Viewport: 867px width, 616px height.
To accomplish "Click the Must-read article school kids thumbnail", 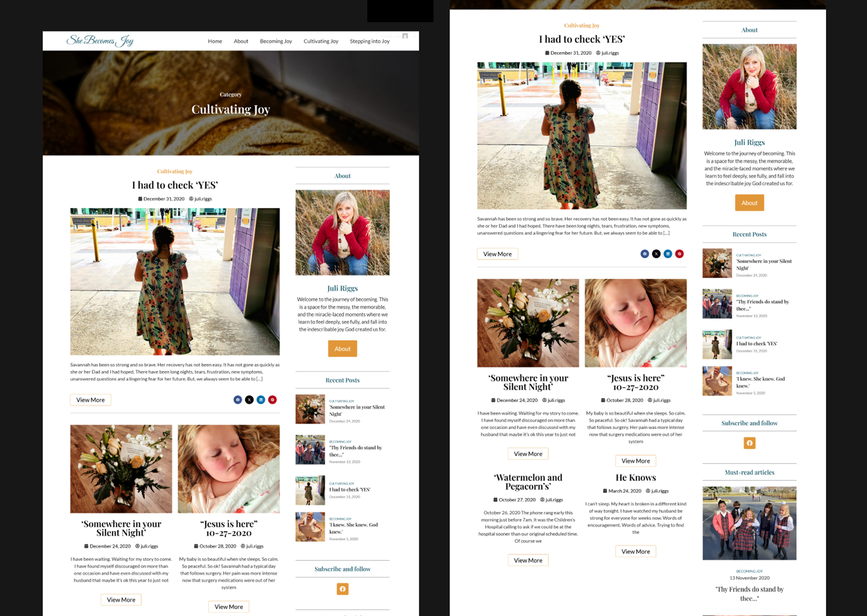I will point(749,523).
